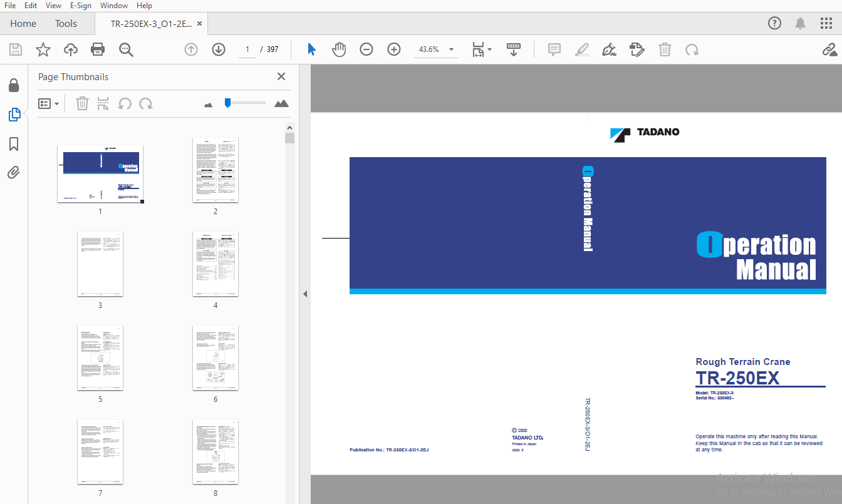Rotate thumbnails counterclockwise
Viewport: 842px width, 504px height.
tap(125, 103)
